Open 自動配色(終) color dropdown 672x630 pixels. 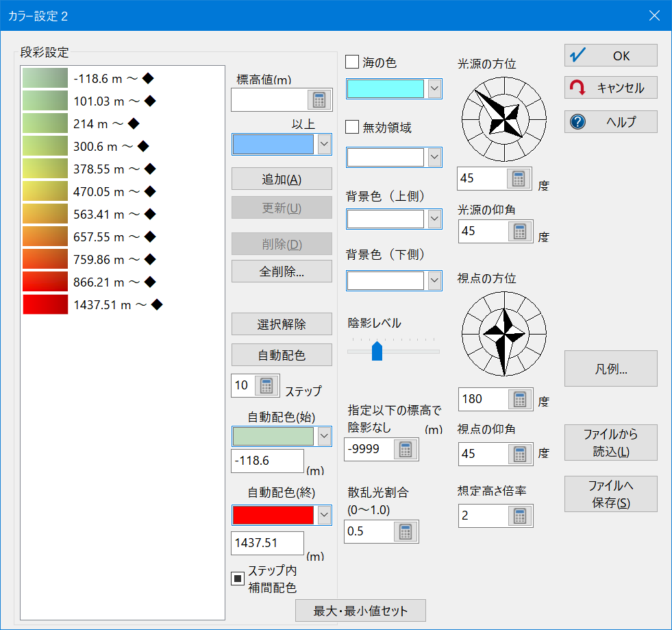324,515
